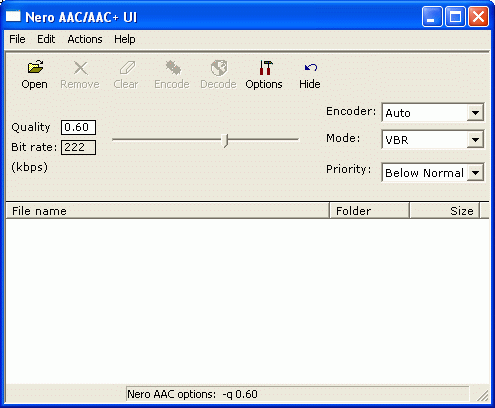Click the Open folder icon
The image size is (495, 408).
coord(35,67)
